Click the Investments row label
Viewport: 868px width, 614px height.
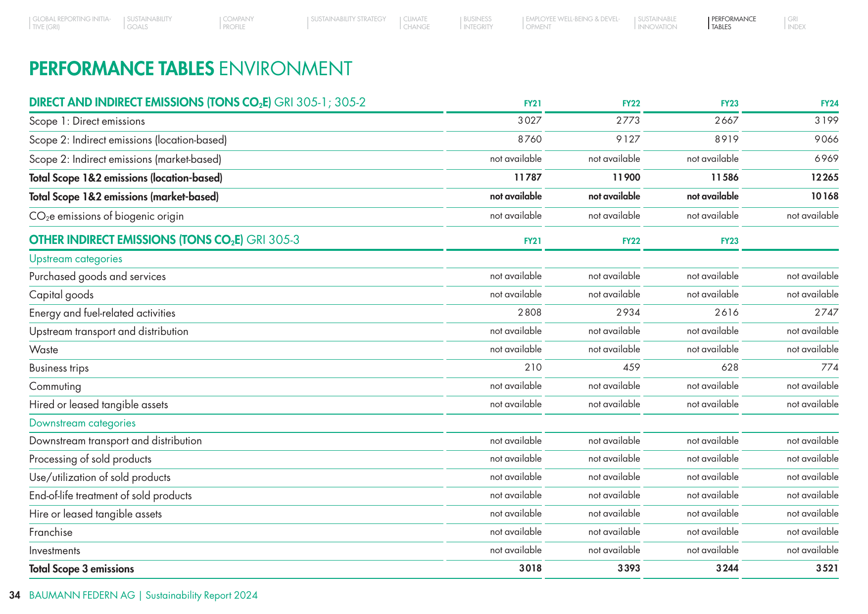pos(54,551)
